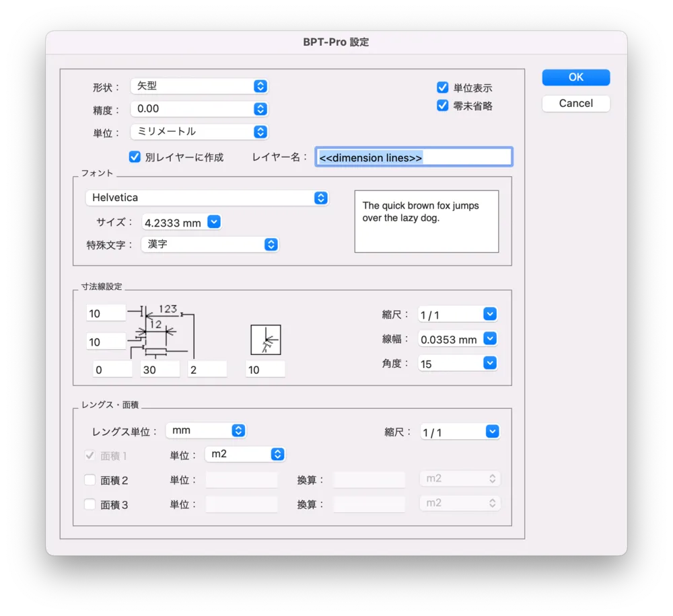Open the 精度 dropdown showing 0.00
Viewport: 673px width, 616px height.
[199, 109]
